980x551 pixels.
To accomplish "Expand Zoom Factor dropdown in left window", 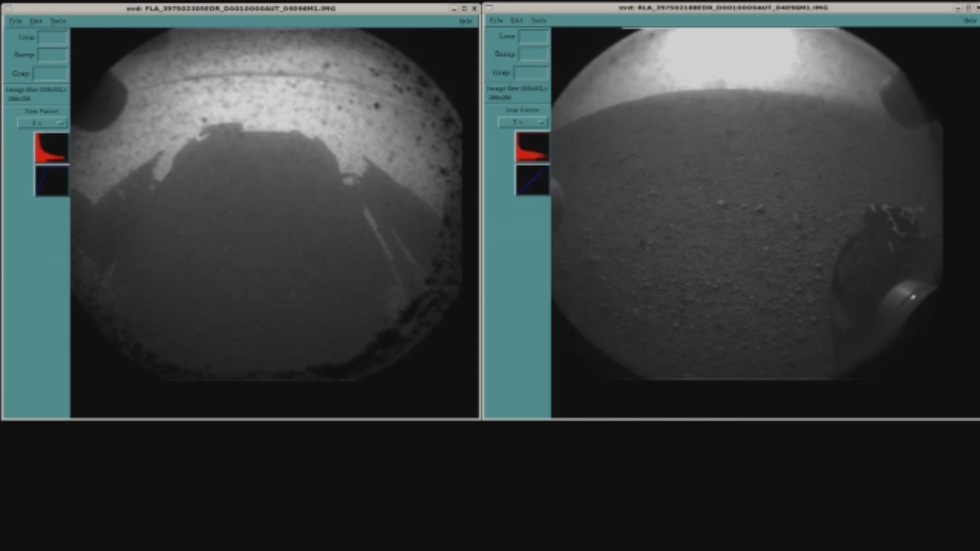I will coord(42,123).
